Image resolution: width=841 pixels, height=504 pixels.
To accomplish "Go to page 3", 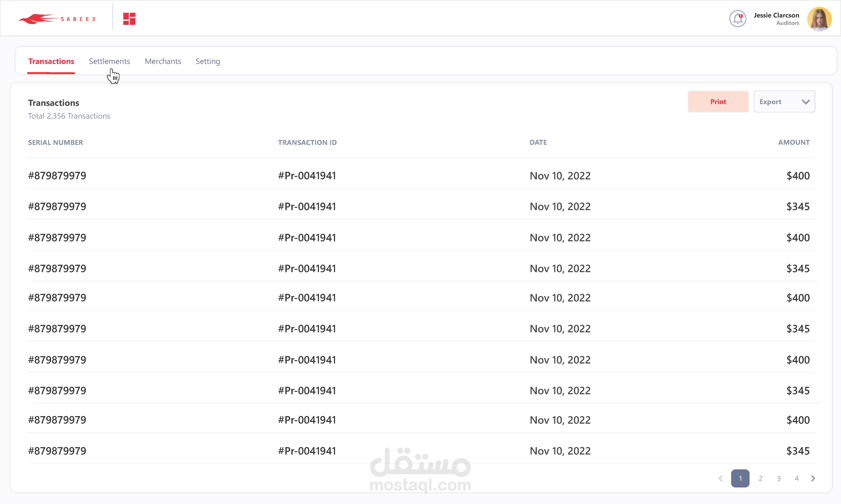I will click(x=778, y=478).
